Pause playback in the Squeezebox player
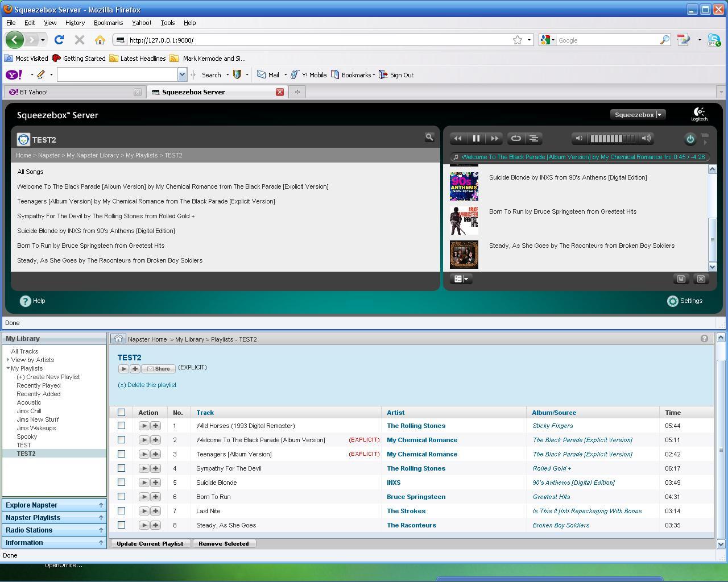728x582 pixels. pyautogui.click(x=476, y=138)
